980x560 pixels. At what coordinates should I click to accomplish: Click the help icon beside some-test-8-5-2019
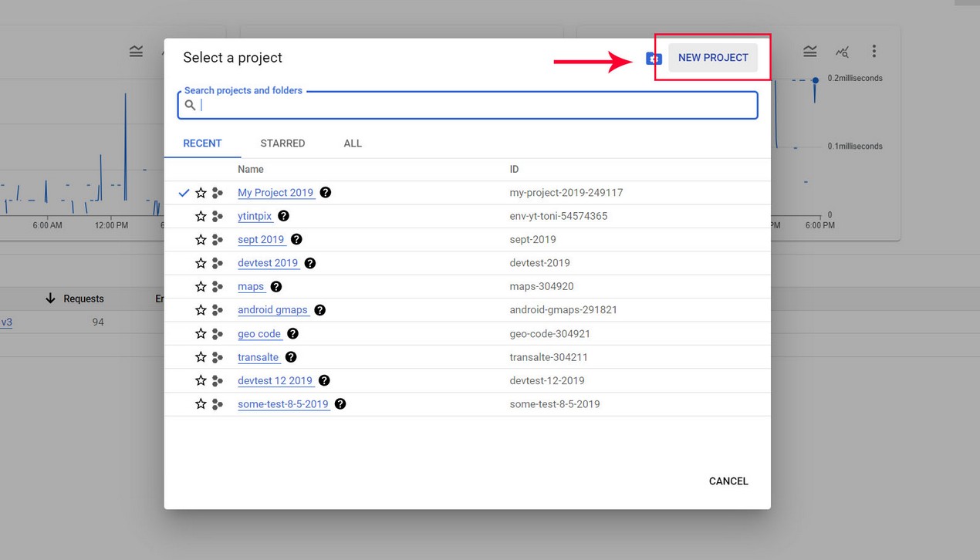[x=340, y=403]
